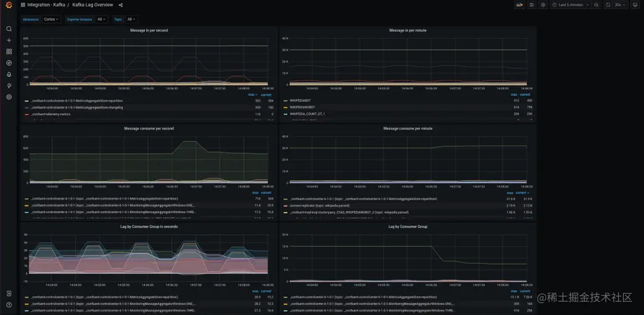Open the Explore compass icon
The image size is (644, 315).
coord(9,63)
